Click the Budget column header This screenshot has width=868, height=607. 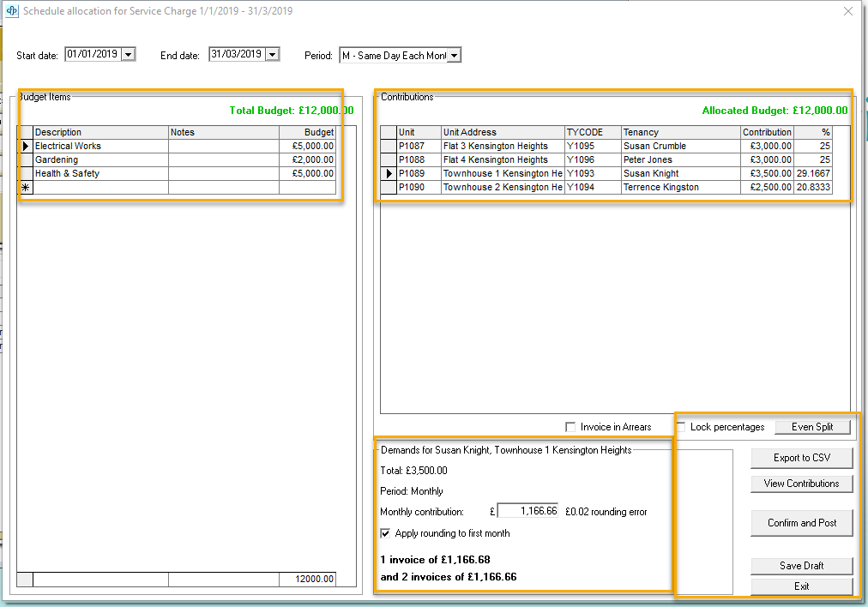pyautogui.click(x=307, y=132)
